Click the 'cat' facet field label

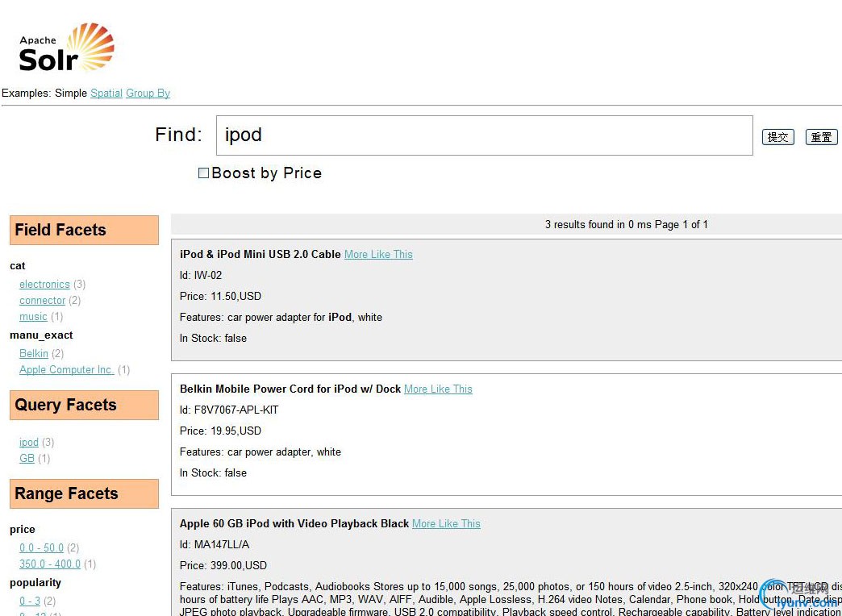coord(18,266)
